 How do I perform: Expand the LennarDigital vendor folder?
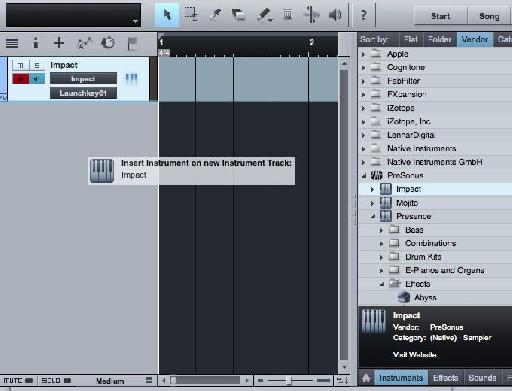point(364,135)
